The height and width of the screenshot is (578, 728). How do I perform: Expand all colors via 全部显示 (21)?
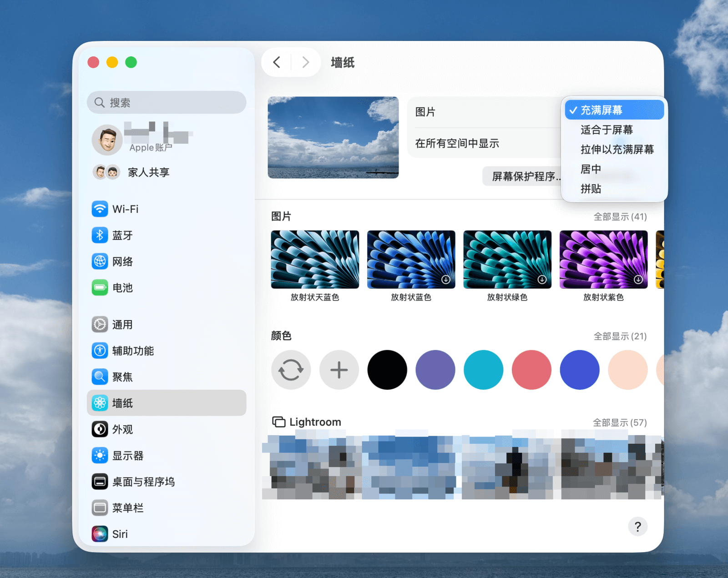[620, 337]
